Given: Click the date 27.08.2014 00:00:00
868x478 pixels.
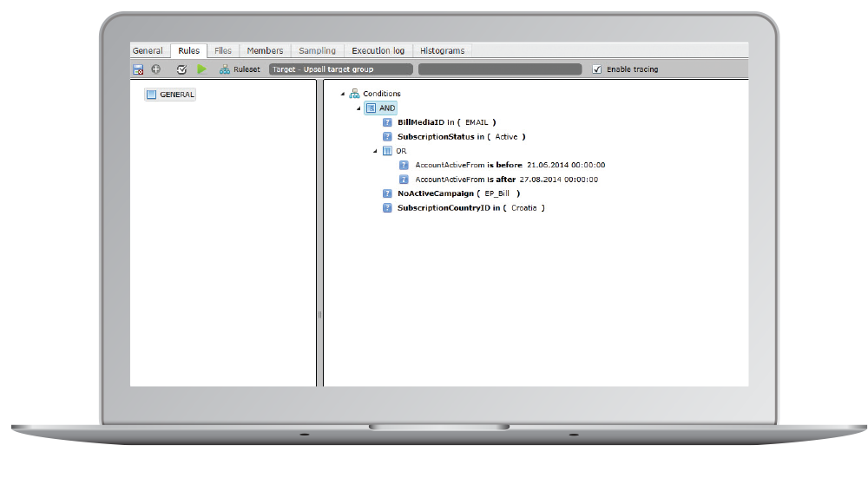Looking at the screenshot, I should 558,180.
